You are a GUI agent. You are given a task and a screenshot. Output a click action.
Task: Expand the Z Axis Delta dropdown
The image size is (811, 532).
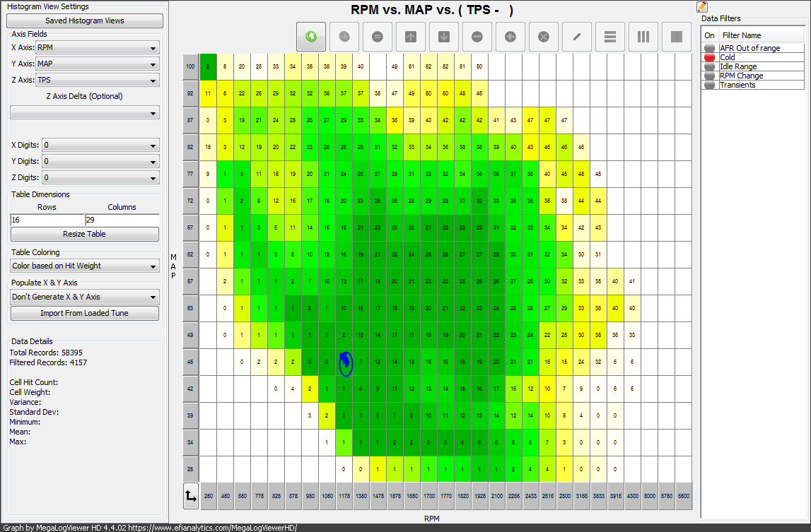click(85, 113)
